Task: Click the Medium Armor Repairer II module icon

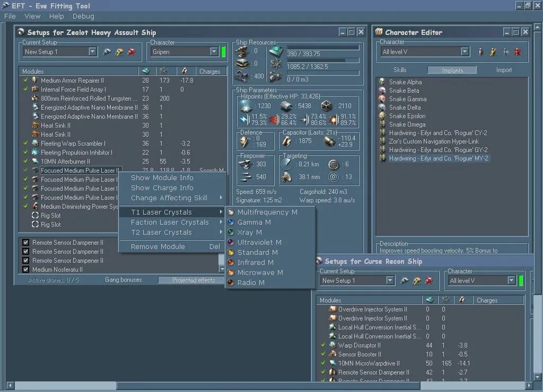Action: pos(34,81)
